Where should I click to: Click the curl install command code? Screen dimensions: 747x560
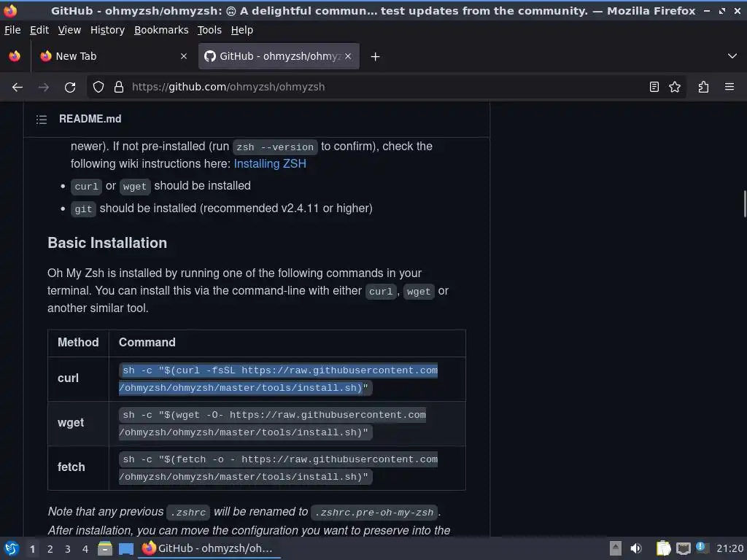click(278, 379)
